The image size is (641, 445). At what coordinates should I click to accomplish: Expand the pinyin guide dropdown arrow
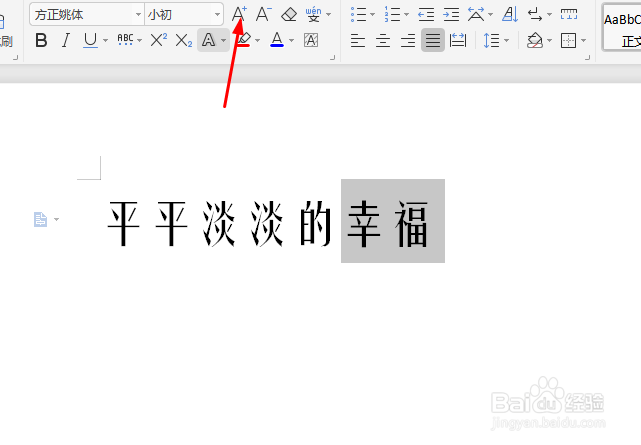point(329,15)
